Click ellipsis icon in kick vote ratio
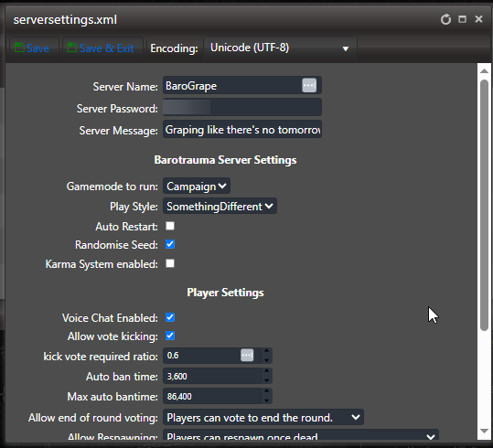 pyautogui.click(x=247, y=356)
